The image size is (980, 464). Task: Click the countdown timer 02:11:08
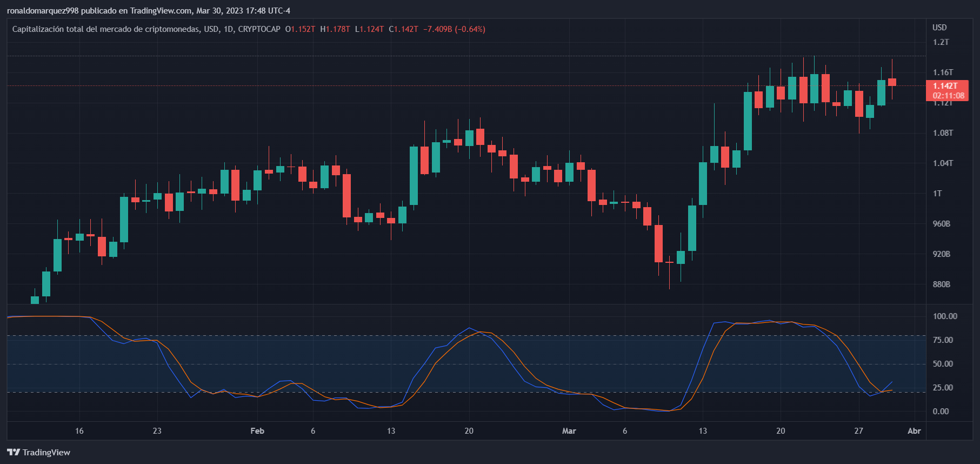click(948, 96)
